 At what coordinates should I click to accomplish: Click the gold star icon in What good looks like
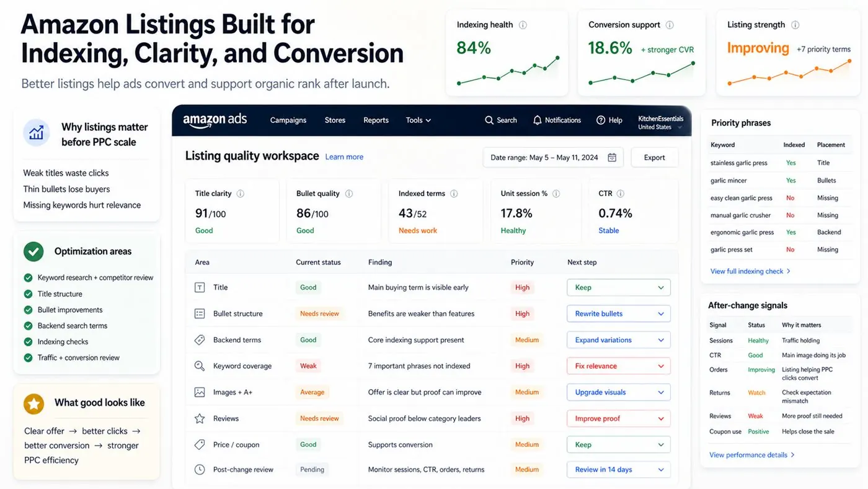click(33, 404)
